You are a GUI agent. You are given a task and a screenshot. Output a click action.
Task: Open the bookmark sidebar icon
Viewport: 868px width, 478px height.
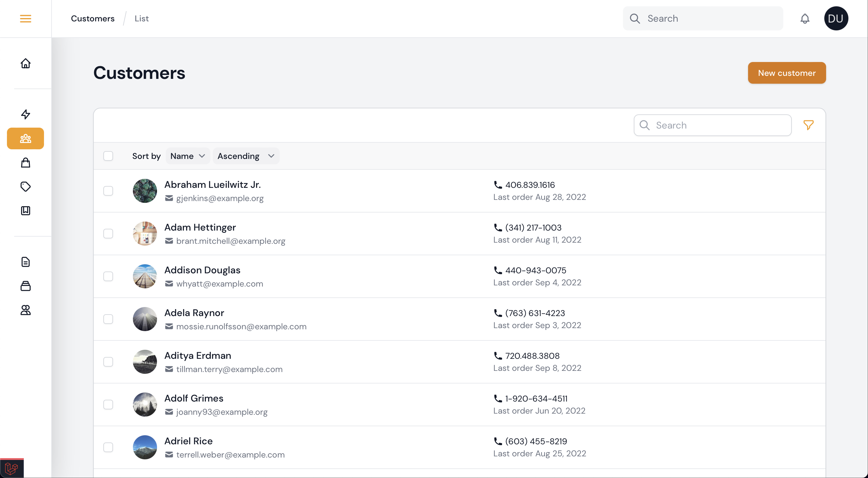(x=25, y=211)
